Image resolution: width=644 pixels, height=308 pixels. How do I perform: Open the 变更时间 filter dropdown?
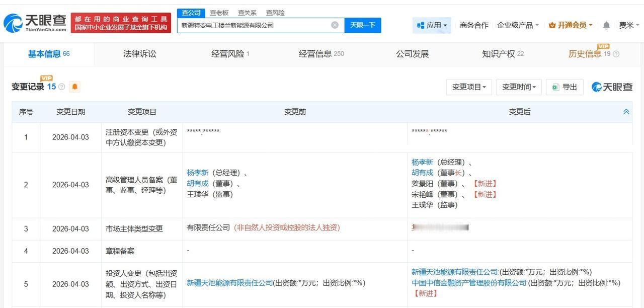(x=518, y=87)
